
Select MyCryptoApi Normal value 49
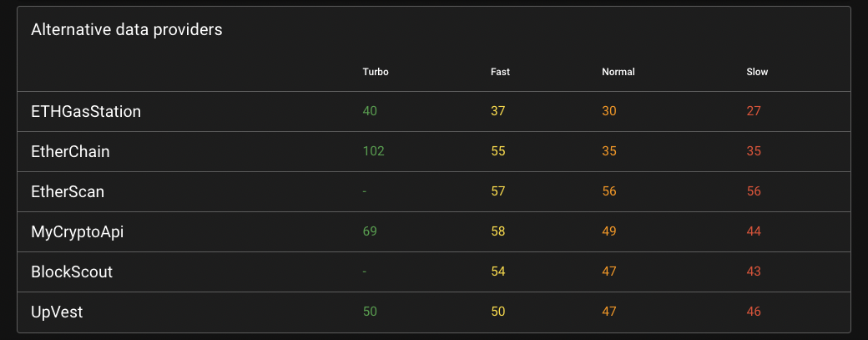[x=609, y=231]
